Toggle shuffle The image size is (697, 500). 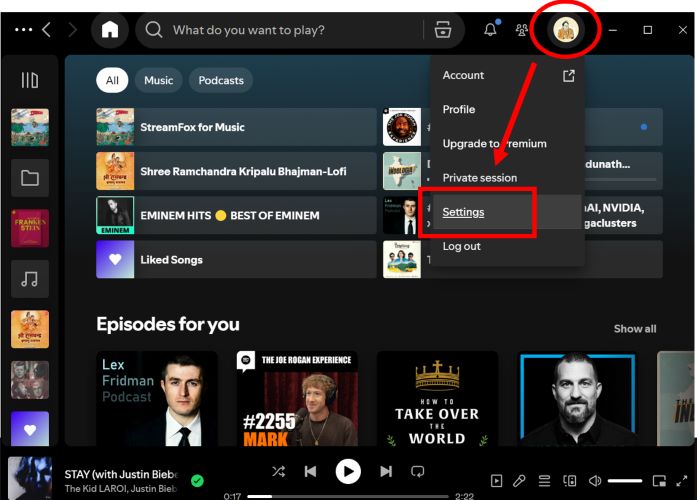pos(279,471)
